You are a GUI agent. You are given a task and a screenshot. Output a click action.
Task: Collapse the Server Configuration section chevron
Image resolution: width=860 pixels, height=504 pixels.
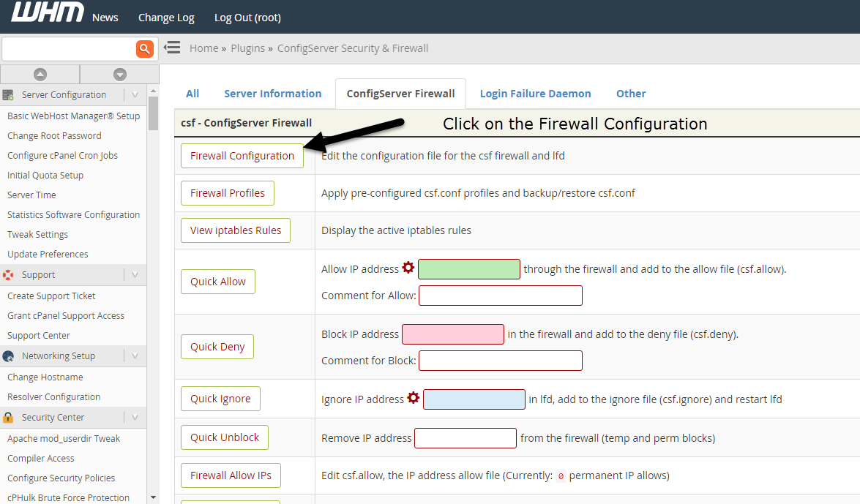click(135, 95)
